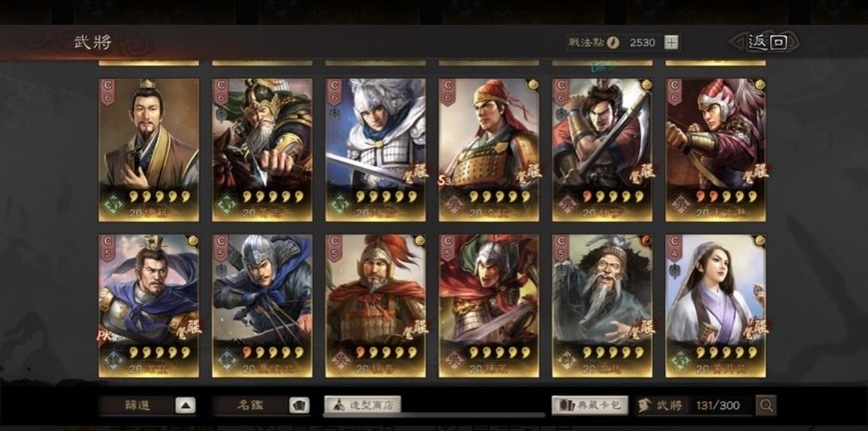868x431 pixels.
Task: Click the plus icon beside 戰法點 2530
Action: click(x=671, y=43)
